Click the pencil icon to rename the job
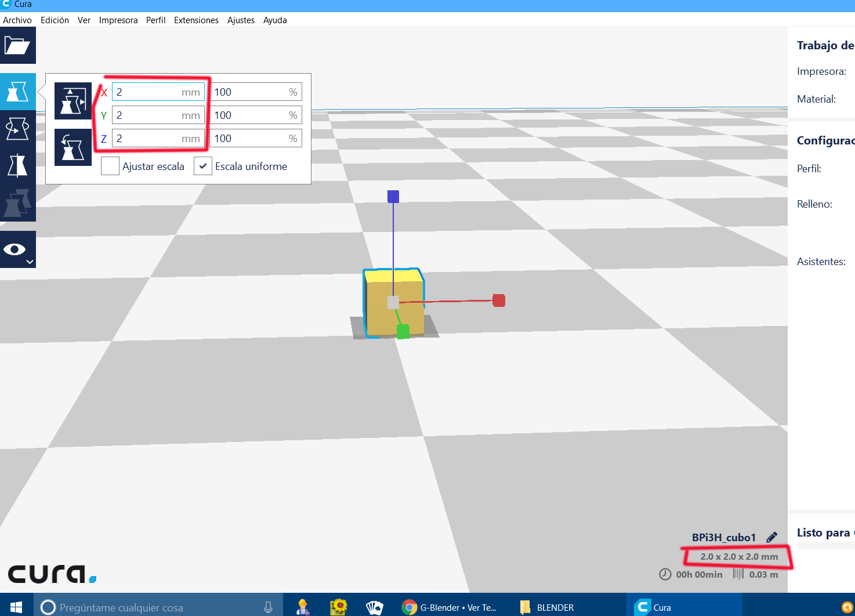 pos(771,537)
